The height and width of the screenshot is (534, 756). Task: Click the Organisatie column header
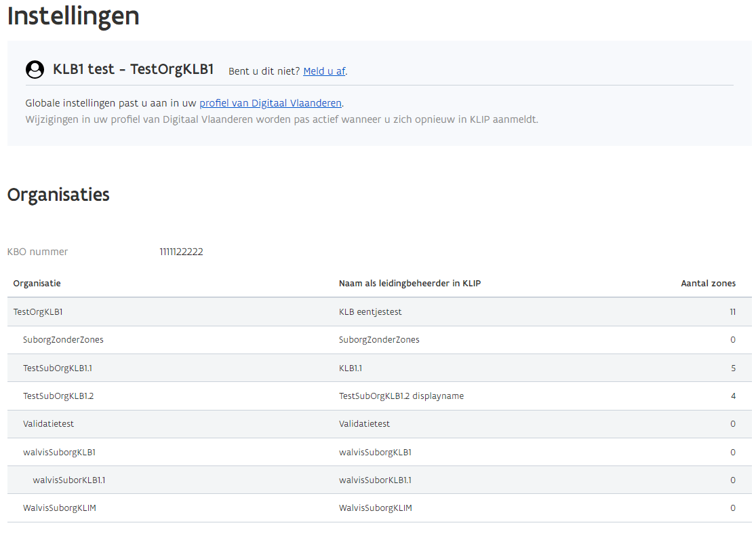(33, 283)
